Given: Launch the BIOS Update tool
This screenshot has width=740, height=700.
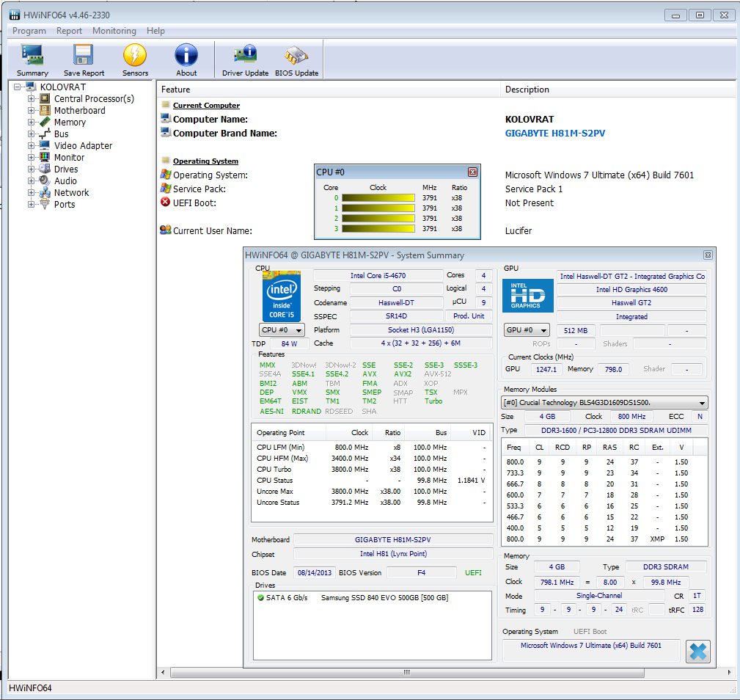Looking at the screenshot, I should [296, 55].
